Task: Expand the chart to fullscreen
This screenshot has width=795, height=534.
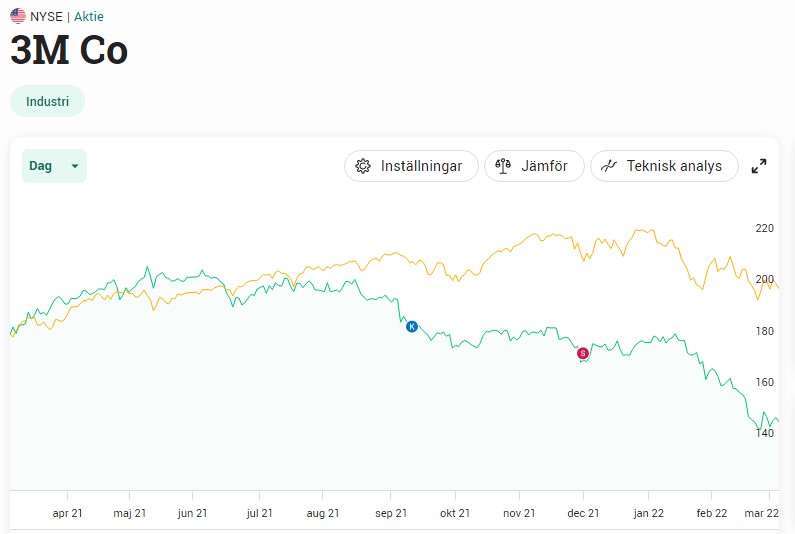Action: [x=759, y=166]
